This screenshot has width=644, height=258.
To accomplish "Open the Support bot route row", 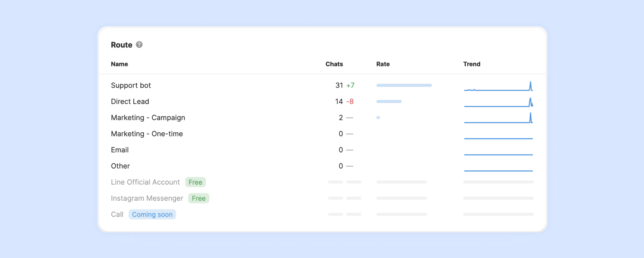I will 131,85.
